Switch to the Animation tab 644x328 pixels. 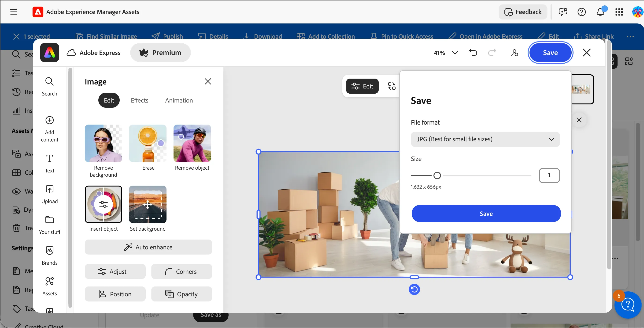click(179, 100)
